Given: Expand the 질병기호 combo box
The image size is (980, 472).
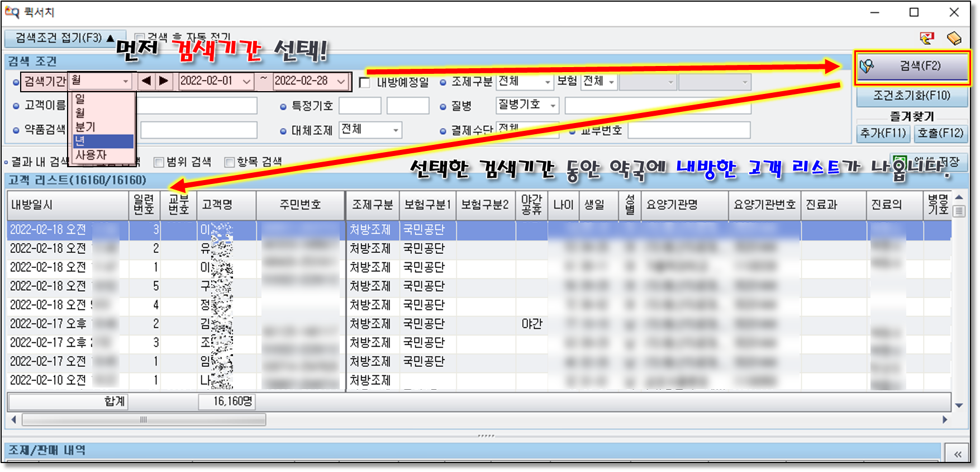Looking at the screenshot, I should coord(553,106).
